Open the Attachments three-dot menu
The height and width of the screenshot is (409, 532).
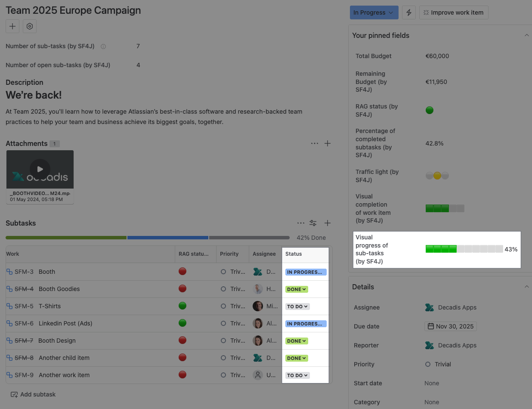click(315, 143)
